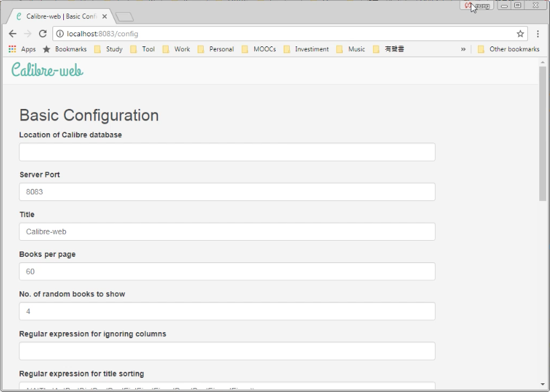Open the Personal bookmarks folder
This screenshot has height=392, width=550.
(216, 49)
